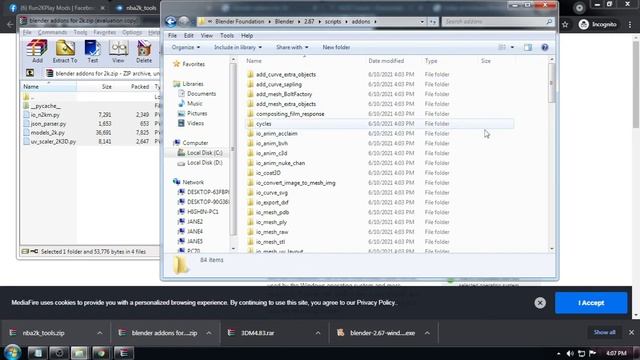The width and height of the screenshot is (640, 360).
Task: Expand blender addons zip download options
Action: tap(209, 333)
